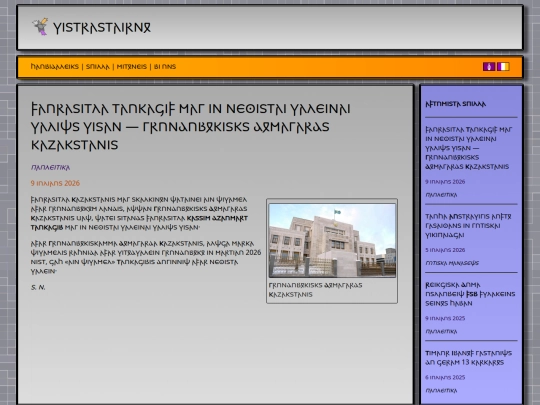This screenshot has height=405, width=540.
Task: Click the sidebar heading at the top of the purple panel
Action: tap(456, 104)
